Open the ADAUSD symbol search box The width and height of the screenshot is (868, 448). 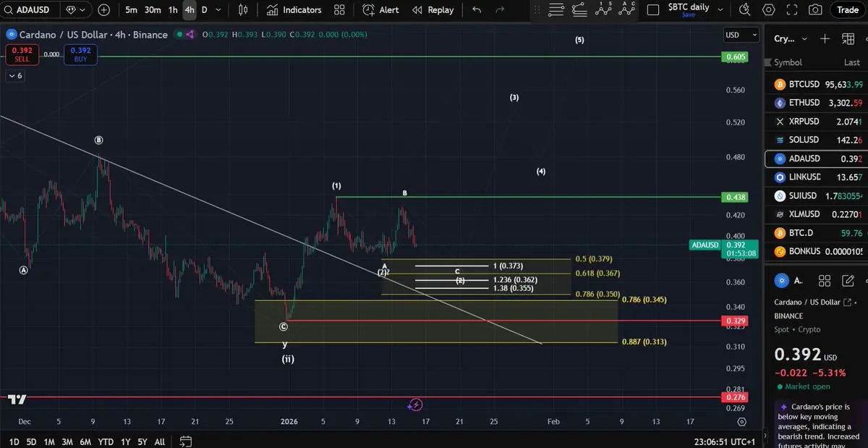point(30,10)
